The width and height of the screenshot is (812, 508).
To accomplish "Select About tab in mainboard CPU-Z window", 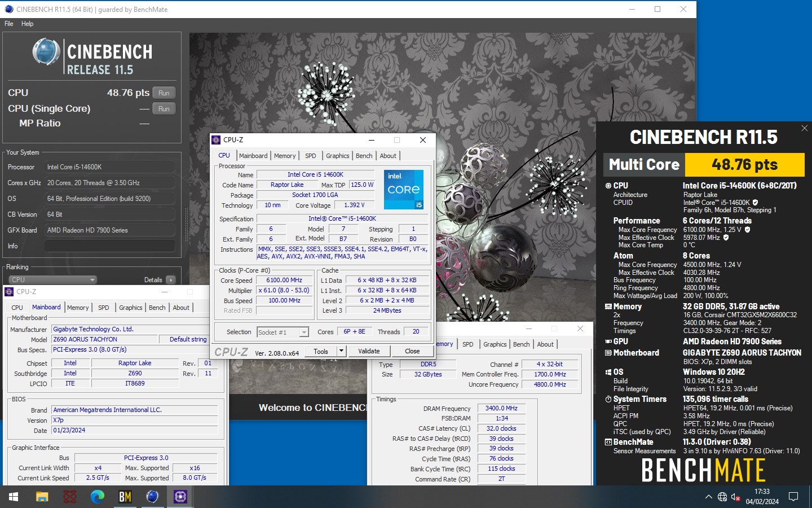I will 181,308.
